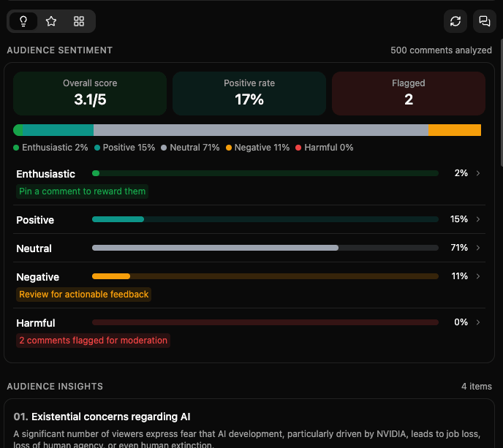
Task: Click the orange Negative segment of sentiment bar
Action: coord(454,130)
